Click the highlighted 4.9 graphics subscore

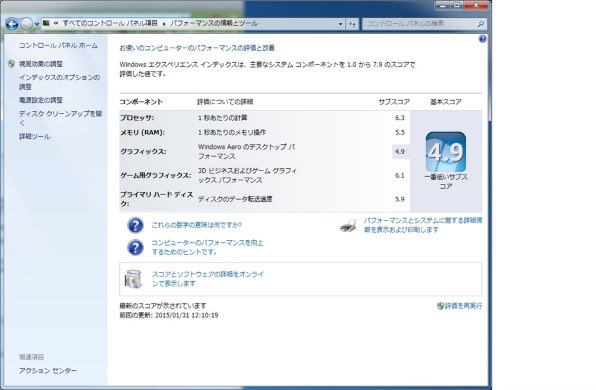point(400,151)
